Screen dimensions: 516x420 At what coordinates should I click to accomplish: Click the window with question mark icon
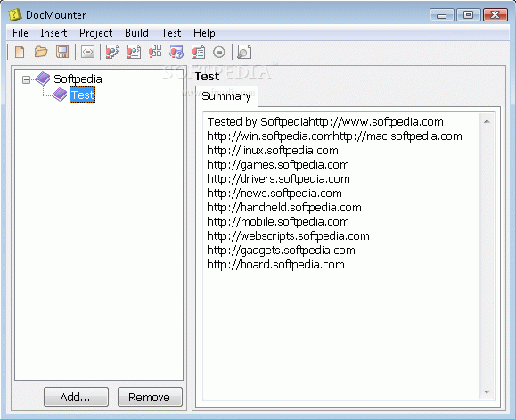[176, 52]
